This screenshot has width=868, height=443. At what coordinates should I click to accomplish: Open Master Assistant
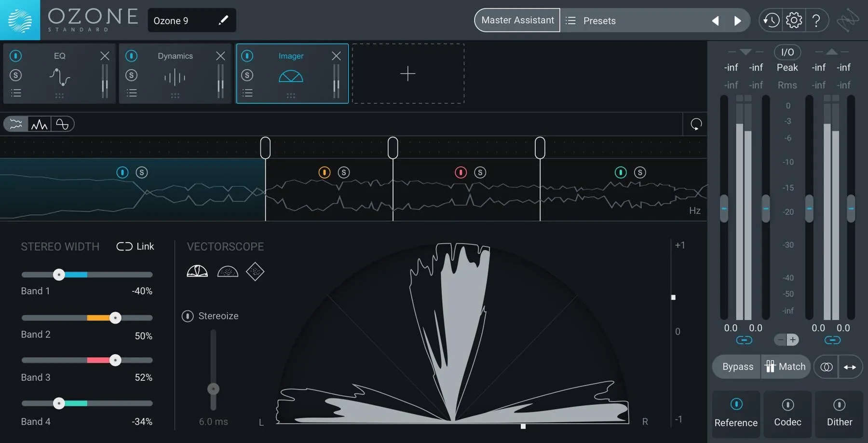pos(517,20)
